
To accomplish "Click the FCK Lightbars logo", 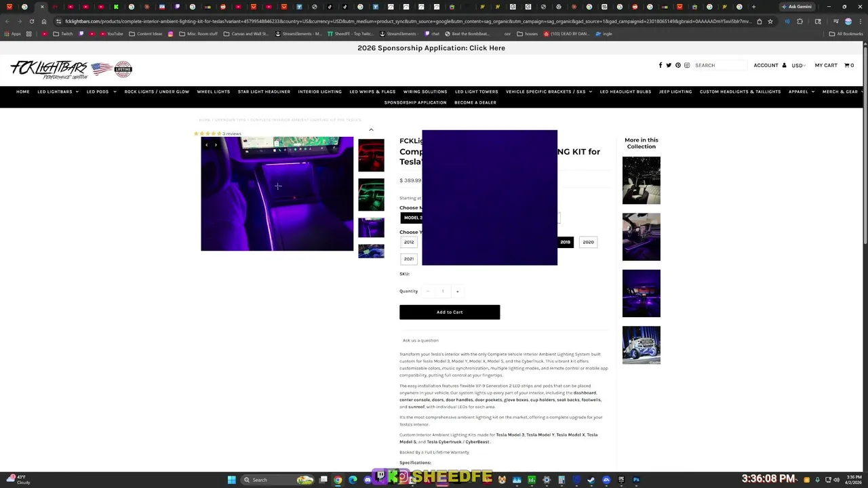I will pos(71,69).
